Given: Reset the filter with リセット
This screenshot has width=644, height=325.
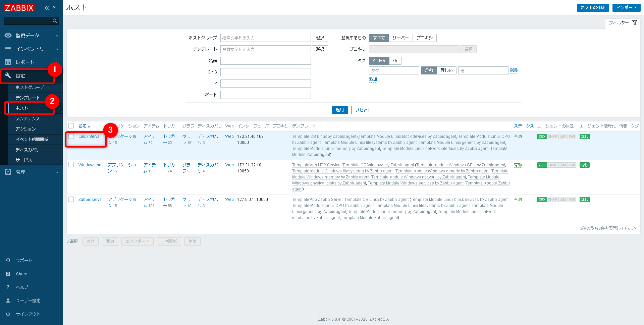Looking at the screenshot, I should pos(363,110).
